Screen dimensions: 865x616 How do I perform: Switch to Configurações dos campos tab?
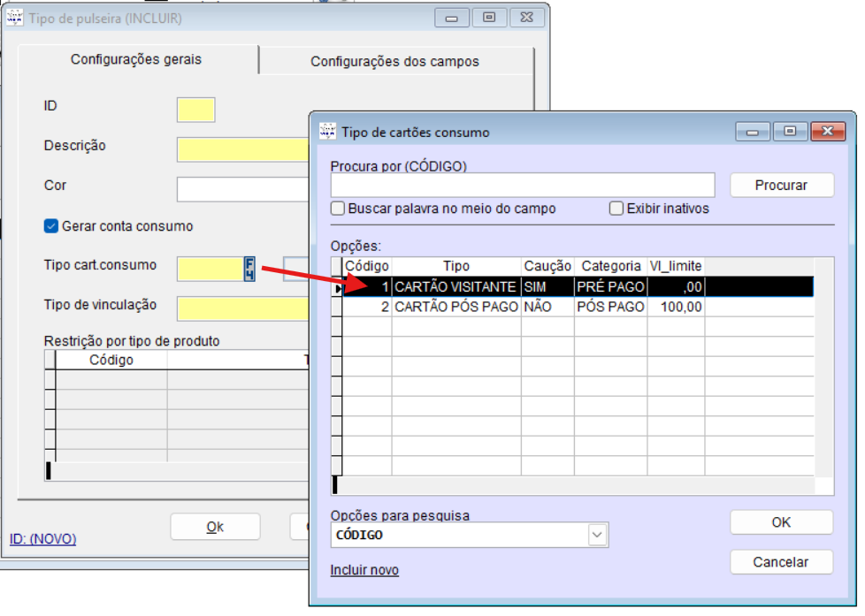(394, 61)
